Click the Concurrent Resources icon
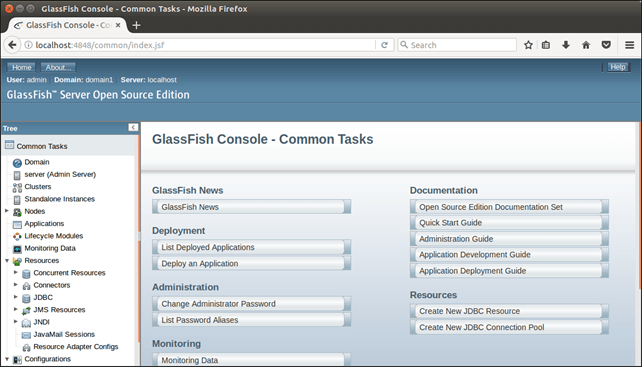Image resolution: width=642 pixels, height=367 pixels. coord(26,273)
